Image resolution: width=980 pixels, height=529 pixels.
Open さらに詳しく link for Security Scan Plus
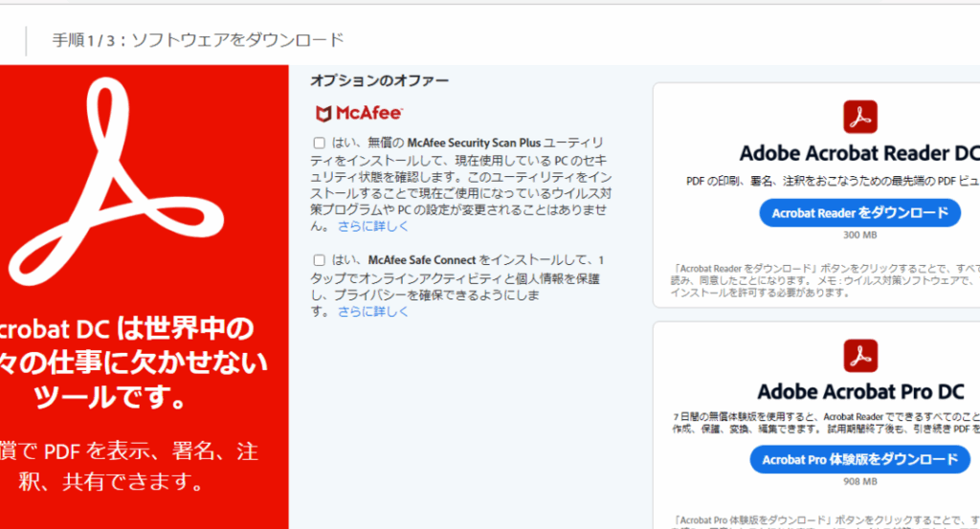tap(373, 227)
